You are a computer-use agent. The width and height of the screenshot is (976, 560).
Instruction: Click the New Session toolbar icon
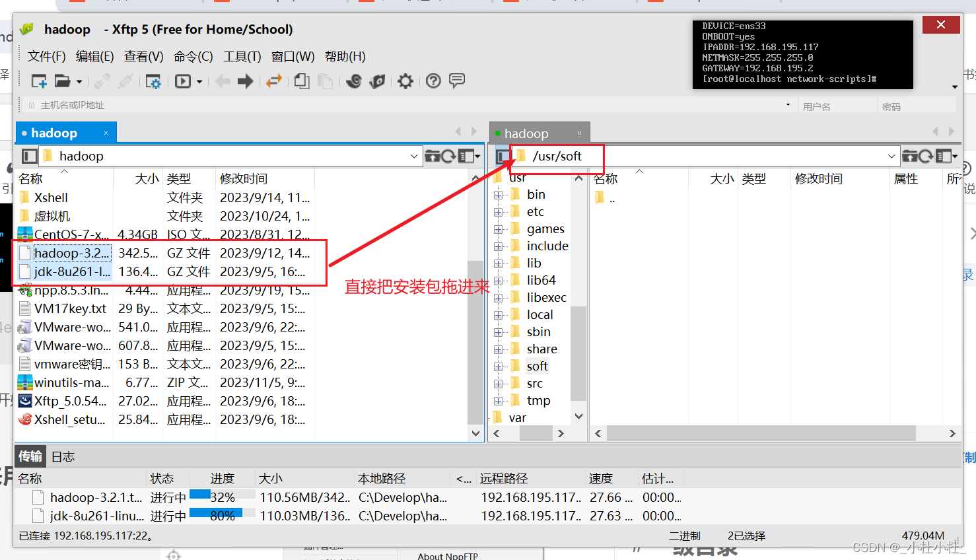tap(39, 81)
